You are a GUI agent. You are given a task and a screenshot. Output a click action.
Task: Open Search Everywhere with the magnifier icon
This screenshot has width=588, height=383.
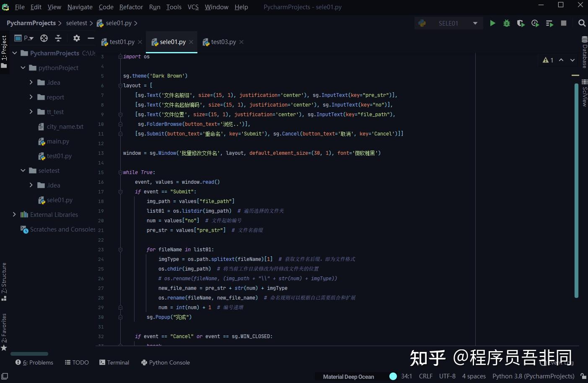pyautogui.click(x=582, y=23)
